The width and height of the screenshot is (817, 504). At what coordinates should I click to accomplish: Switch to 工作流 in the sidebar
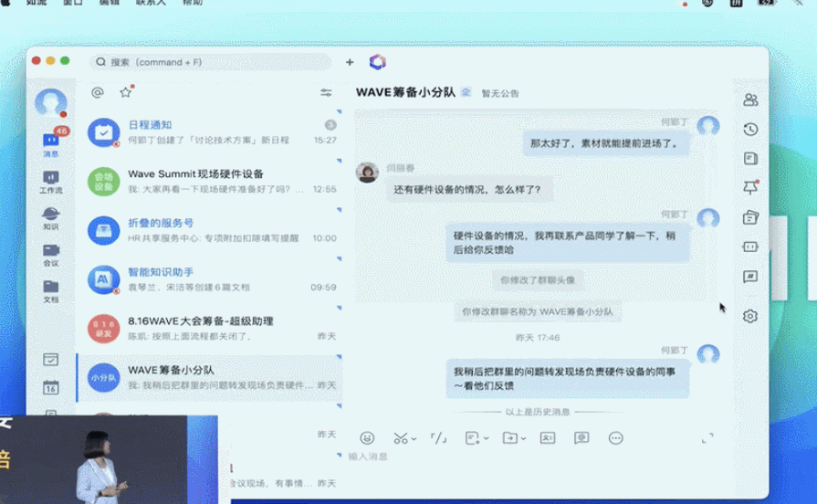click(50, 183)
